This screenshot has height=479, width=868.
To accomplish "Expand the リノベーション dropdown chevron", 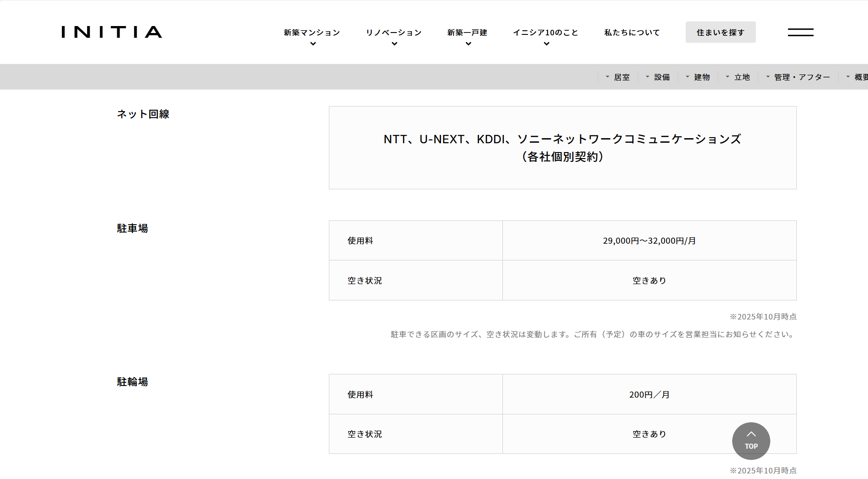I will click(x=394, y=44).
